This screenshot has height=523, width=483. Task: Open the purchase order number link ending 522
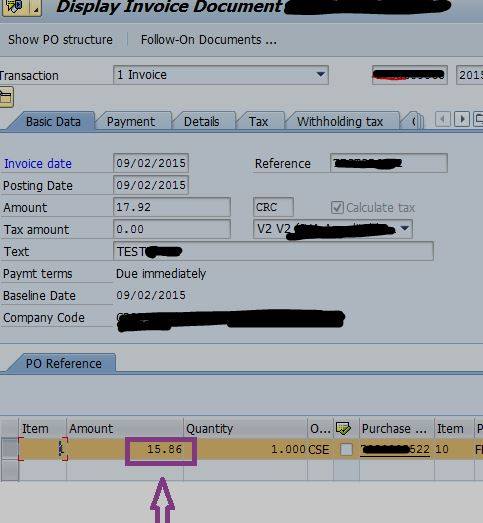395,449
